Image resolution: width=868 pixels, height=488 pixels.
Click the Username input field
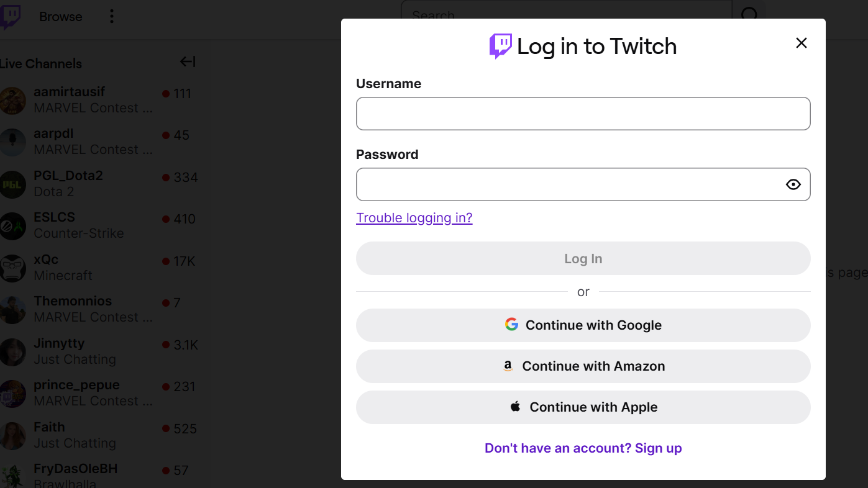click(x=583, y=114)
